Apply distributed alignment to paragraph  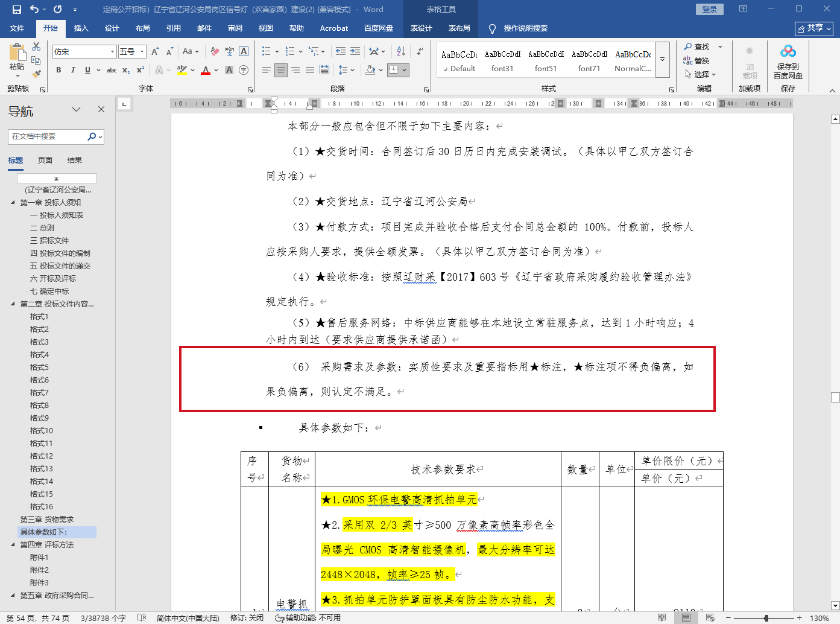(324, 70)
